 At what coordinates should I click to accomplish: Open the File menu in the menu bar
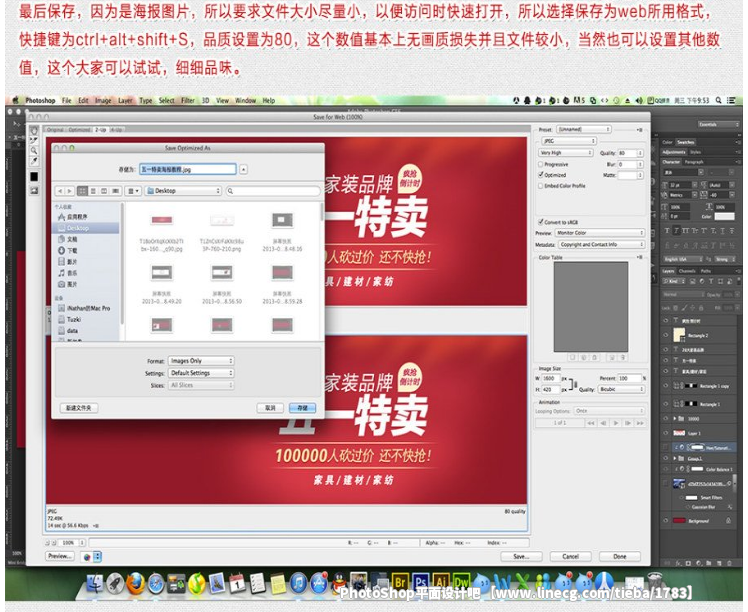pos(66,101)
